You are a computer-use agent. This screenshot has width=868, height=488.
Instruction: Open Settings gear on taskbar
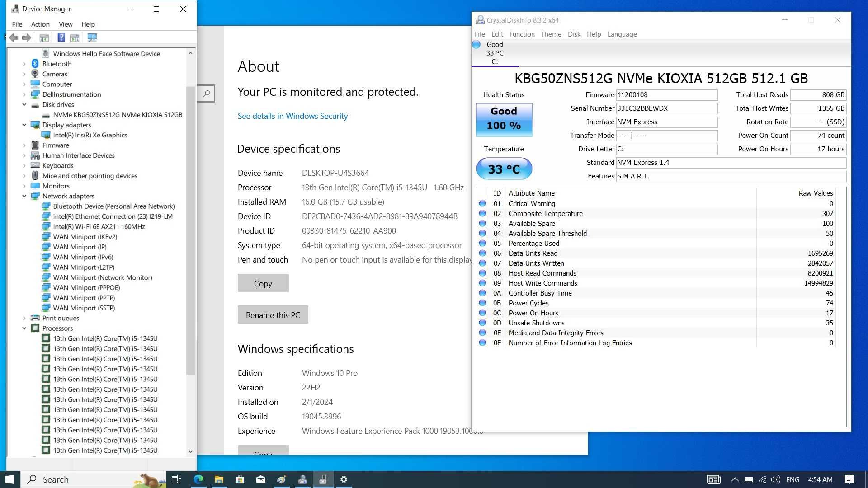tap(344, 479)
